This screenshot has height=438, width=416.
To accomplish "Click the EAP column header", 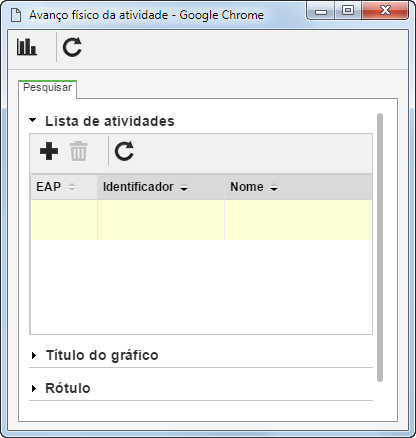I will click(x=64, y=187).
